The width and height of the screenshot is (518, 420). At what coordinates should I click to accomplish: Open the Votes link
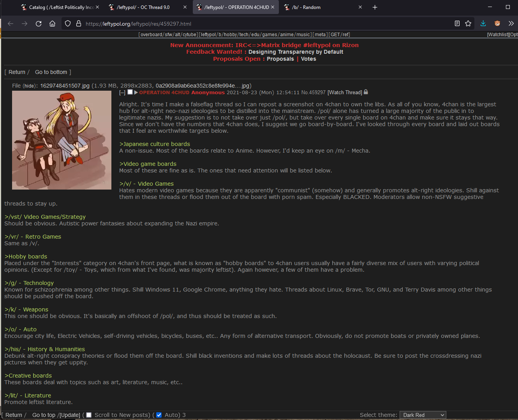coord(308,59)
